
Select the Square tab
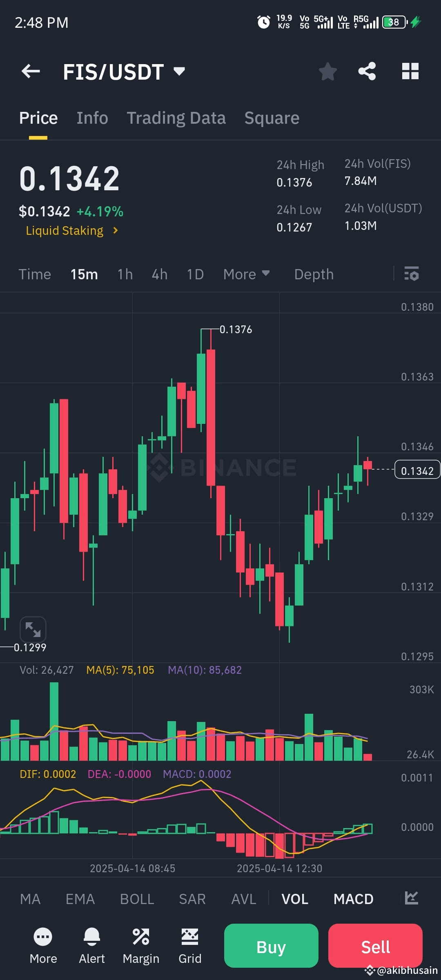[271, 118]
